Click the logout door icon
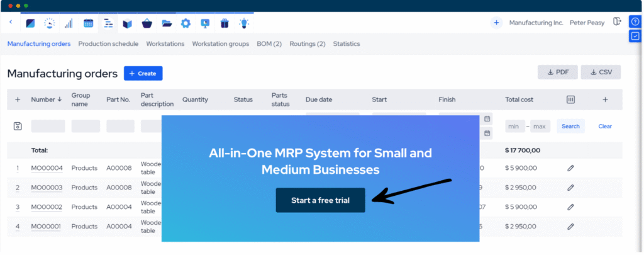 617,22
